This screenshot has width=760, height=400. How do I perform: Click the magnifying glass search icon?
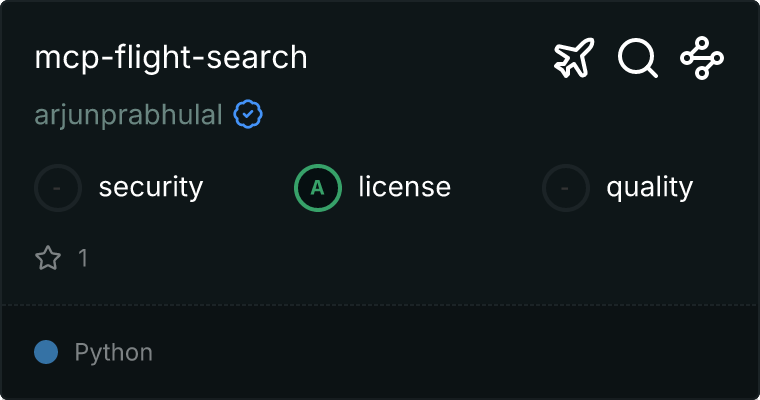click(x=638, y=58)
